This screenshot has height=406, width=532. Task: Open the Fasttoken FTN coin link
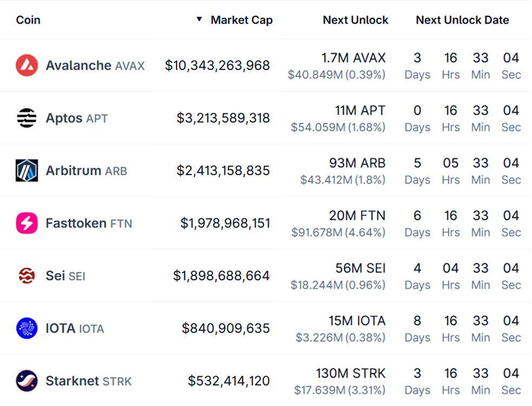click(89, 223)
